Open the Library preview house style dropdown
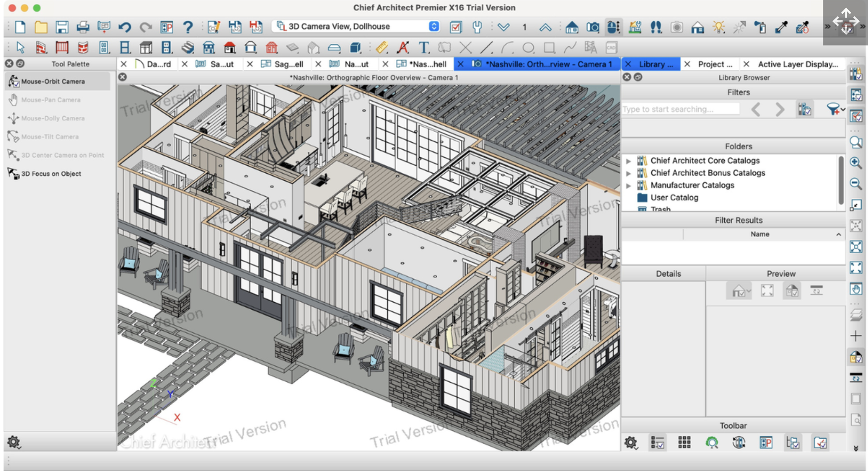 click(739, 291)
